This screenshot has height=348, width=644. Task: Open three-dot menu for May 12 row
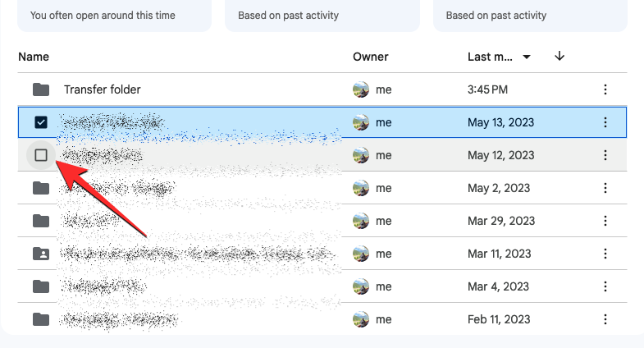(x=605, y=155)
